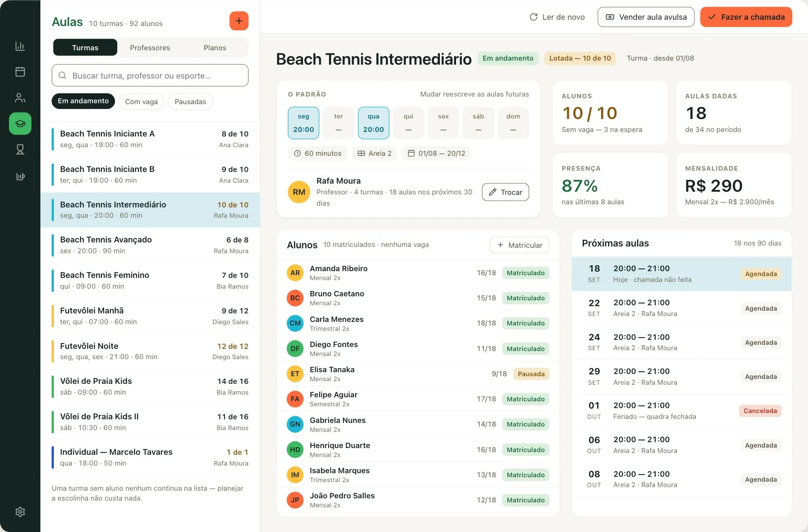Click the RM avatar of Rafa Moura
This screenshot has height=532, width=808.
(299, 192)
